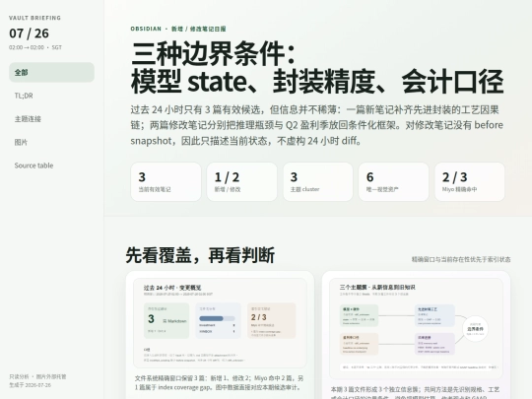This screenshot has height=399, width=532.
Task: Click the 2 / 3 Miyo stat card
Action: tap(470, 182)
